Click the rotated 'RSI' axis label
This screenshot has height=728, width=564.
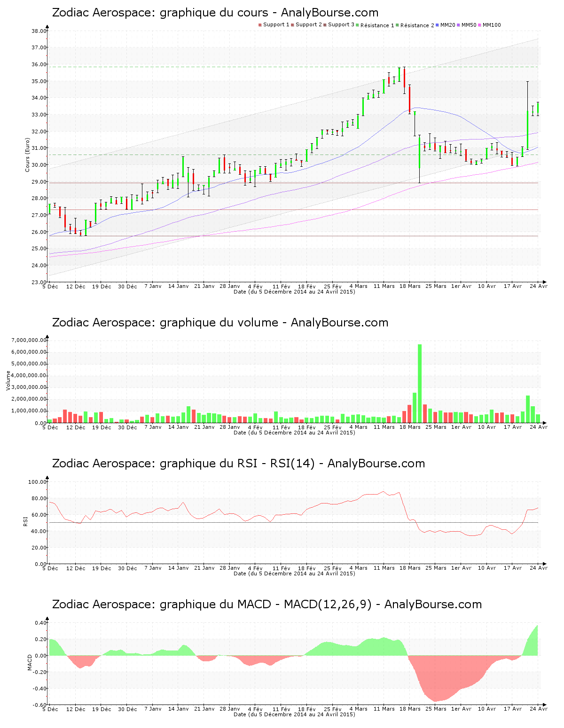(26, 521)
